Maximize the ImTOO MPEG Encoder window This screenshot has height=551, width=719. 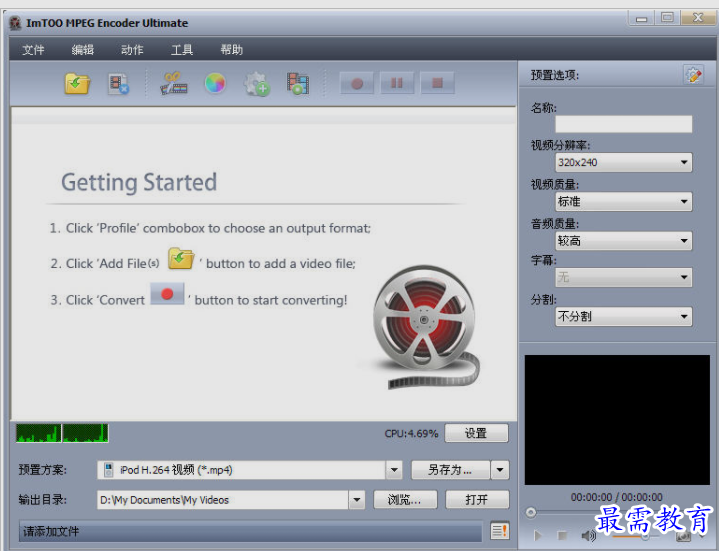click(667, 18)
